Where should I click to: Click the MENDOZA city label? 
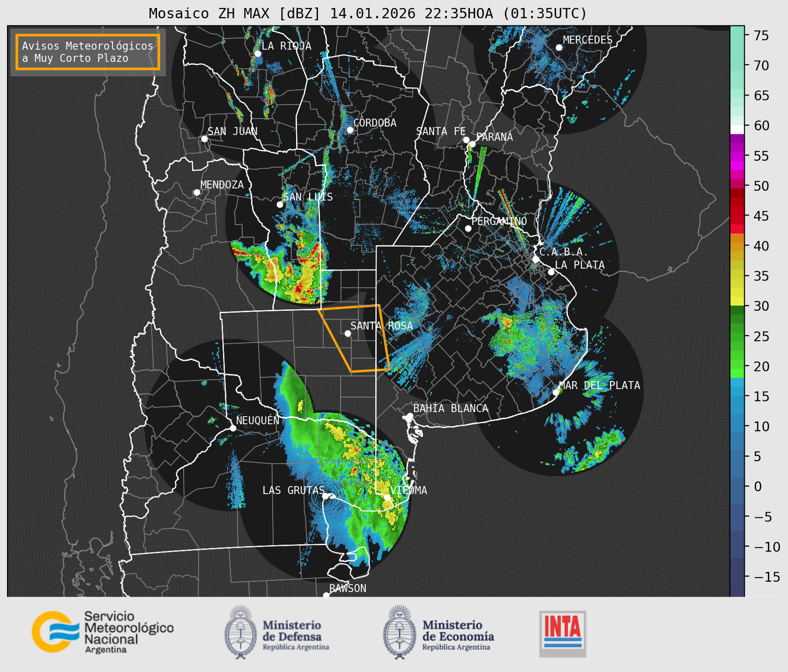pyautogui.click(x=222, y=185)
